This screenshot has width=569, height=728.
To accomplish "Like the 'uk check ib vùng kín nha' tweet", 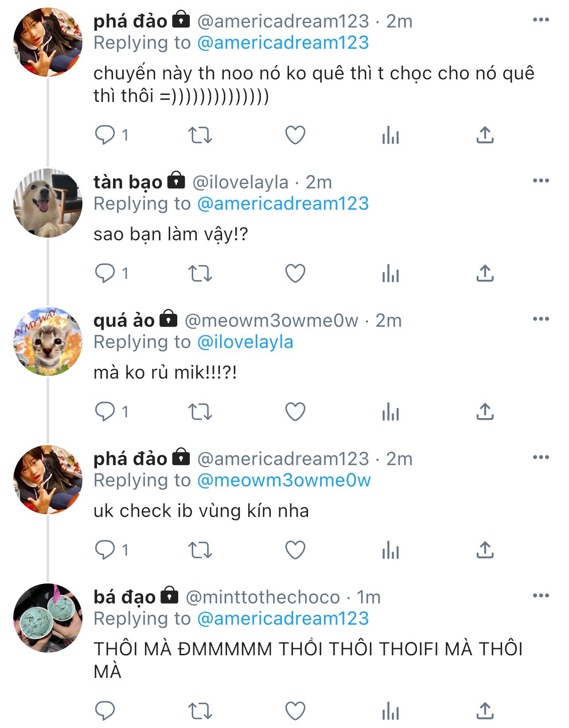I will point(295,550).
